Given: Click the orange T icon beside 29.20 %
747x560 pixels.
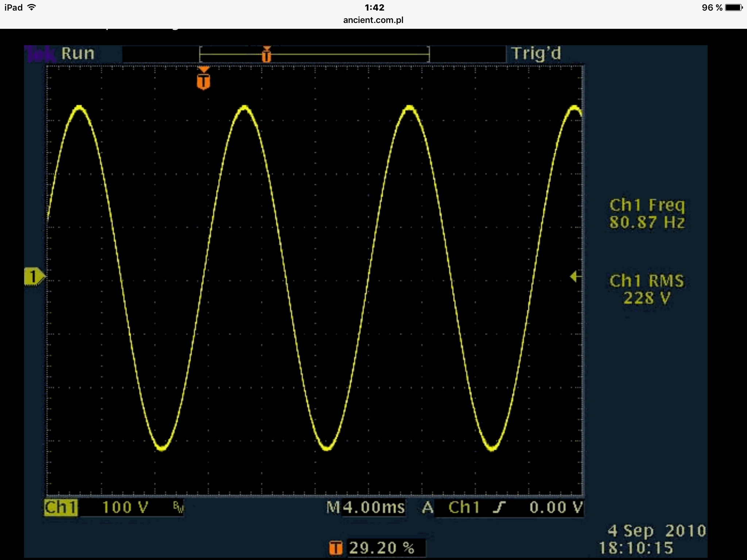Looking at the screenshot, I should [336, 548].
